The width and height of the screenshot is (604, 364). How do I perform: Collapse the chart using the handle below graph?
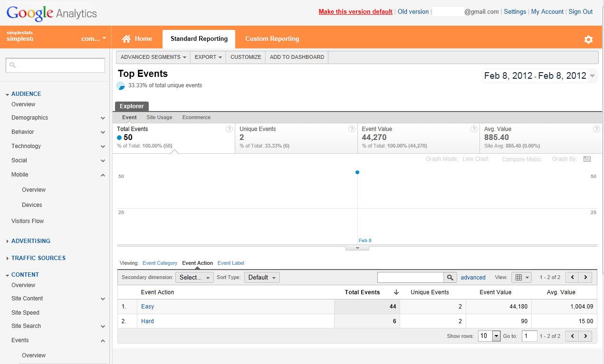click(357, 248)
